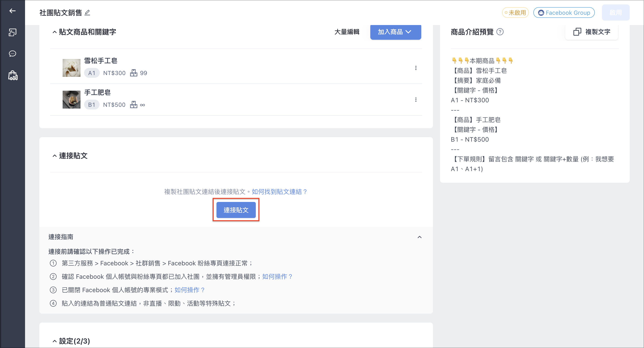Click the 連接指南 heading
The height and width of the screenshot is (348, 644).
click(61, 237)
